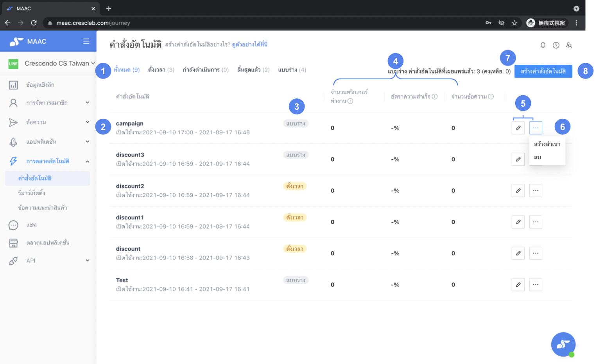
Task: Click the user account icon in header
Action: tap(569, 45)
